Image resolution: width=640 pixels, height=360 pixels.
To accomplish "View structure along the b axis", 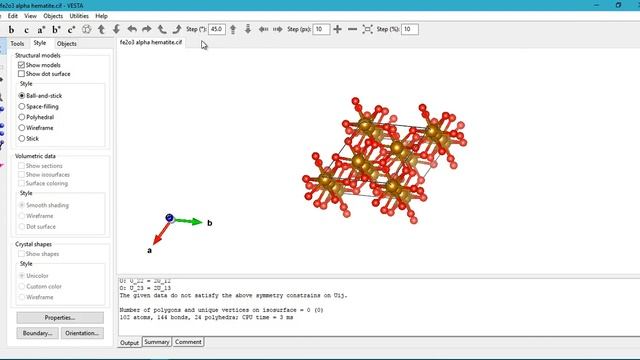I will (x=11, y=29).
